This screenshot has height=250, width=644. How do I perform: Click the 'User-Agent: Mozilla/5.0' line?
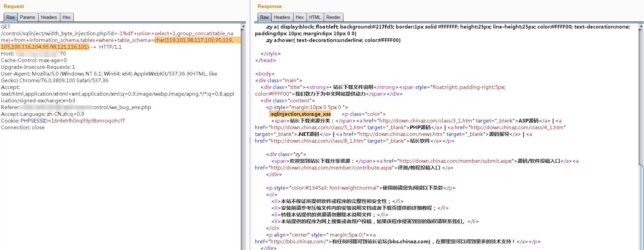(x=109, y=74)
